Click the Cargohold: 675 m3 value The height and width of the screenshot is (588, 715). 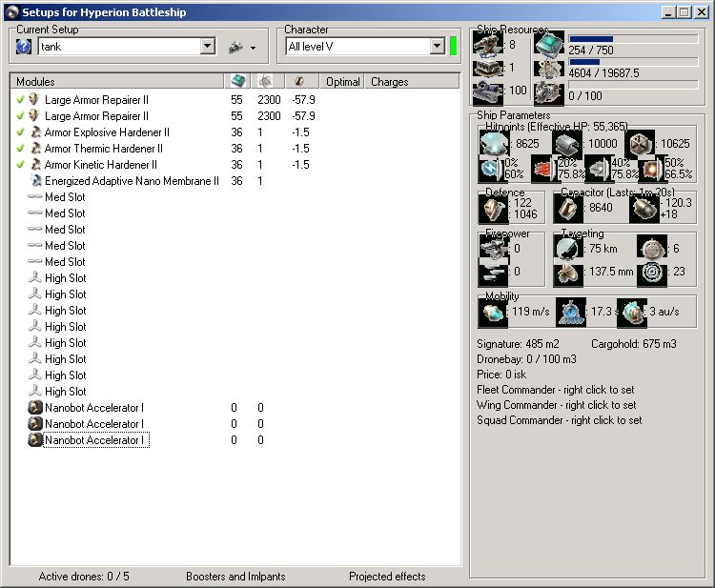(x=634, y=344)
